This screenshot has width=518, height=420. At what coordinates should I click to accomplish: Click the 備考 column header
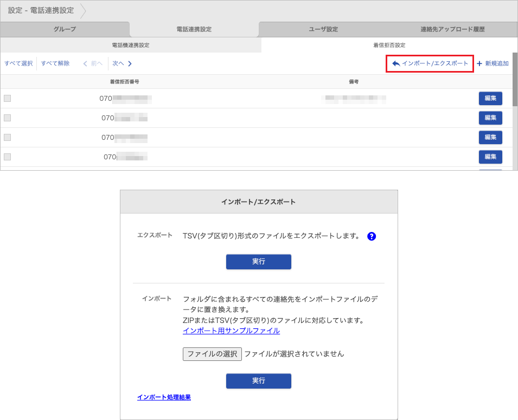354,81
